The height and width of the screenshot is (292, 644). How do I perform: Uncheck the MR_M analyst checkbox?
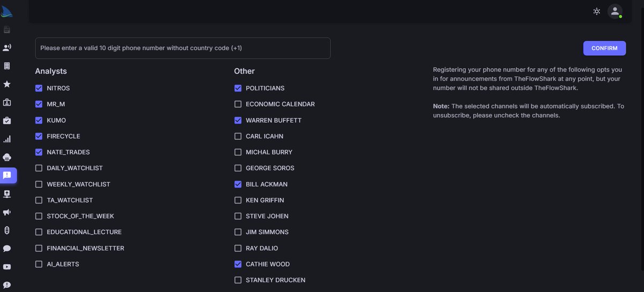[x=39, y=104]
